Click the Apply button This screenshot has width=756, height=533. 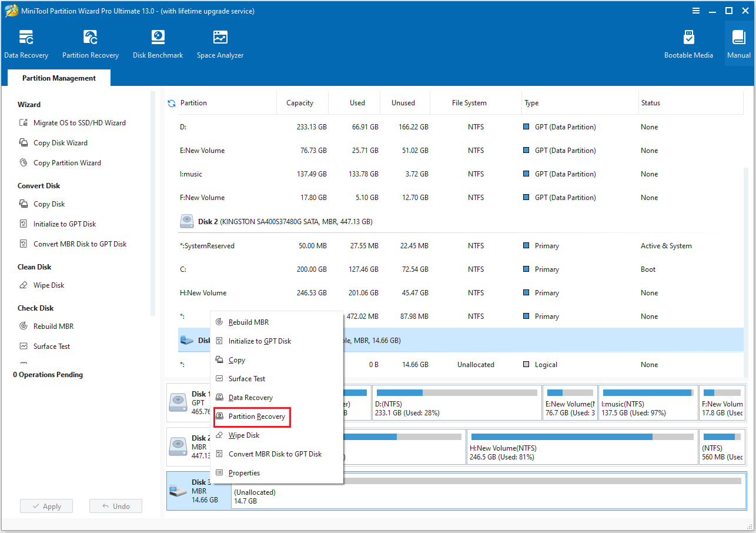[46, 507]
